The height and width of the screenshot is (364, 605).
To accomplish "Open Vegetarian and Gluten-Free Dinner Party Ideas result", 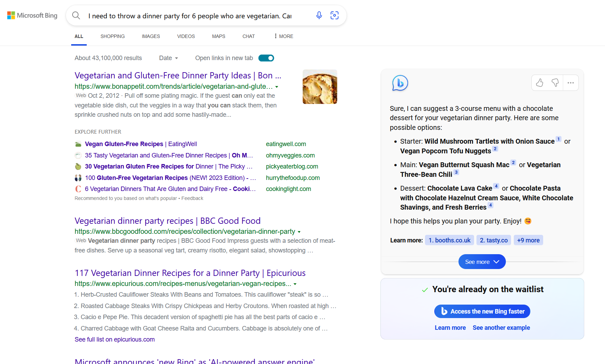I will tap(178, 76).
